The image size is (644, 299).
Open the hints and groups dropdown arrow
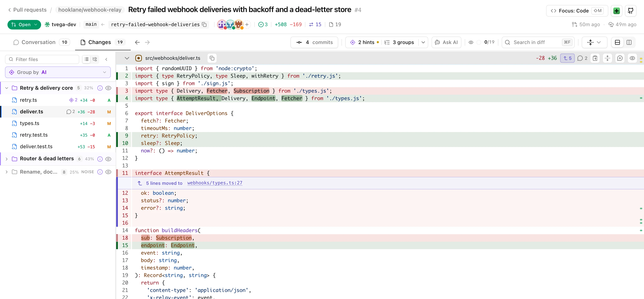click(x=423, y=42)
